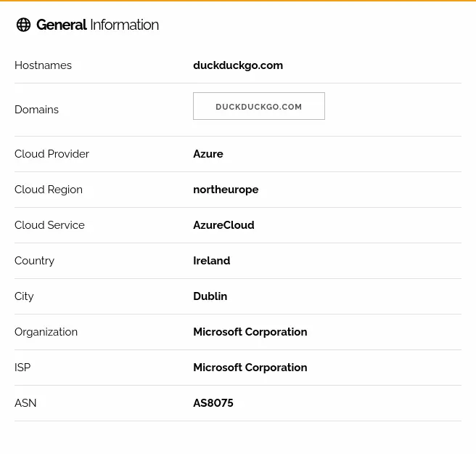Viewport: 476px width, 454px height.
Task: Click the Organization label
Action: tap(46, 332)
